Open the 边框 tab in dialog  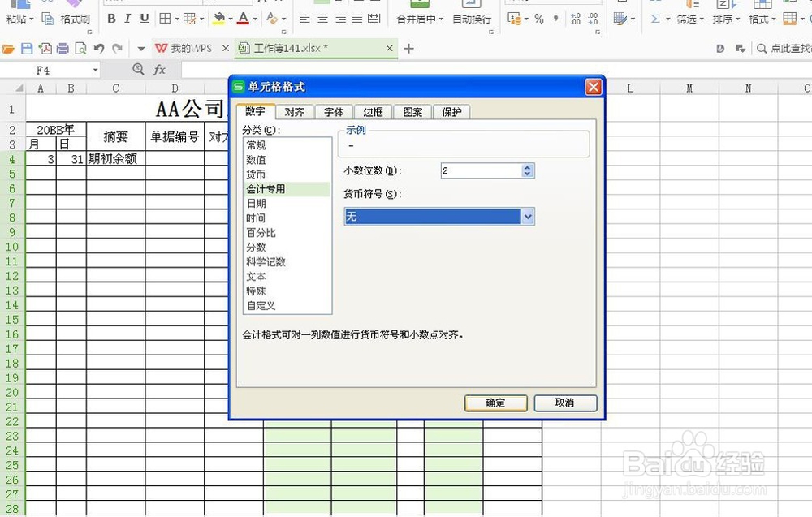(373, 112)
